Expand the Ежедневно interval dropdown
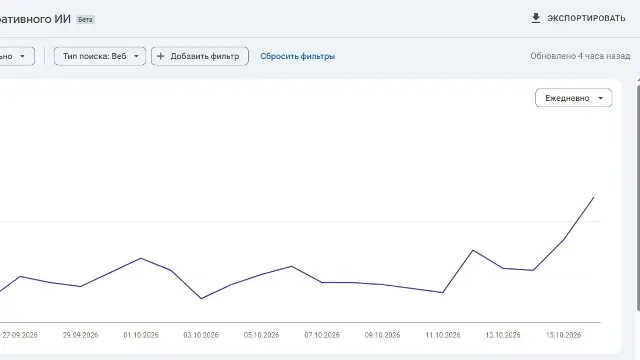The width and height of the screenshot is (640, 360). point(573,98)
